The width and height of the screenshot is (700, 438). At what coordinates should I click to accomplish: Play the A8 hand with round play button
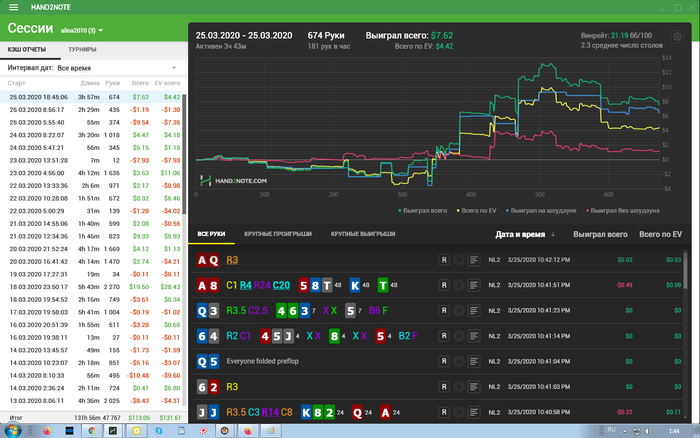pos(459,285)
